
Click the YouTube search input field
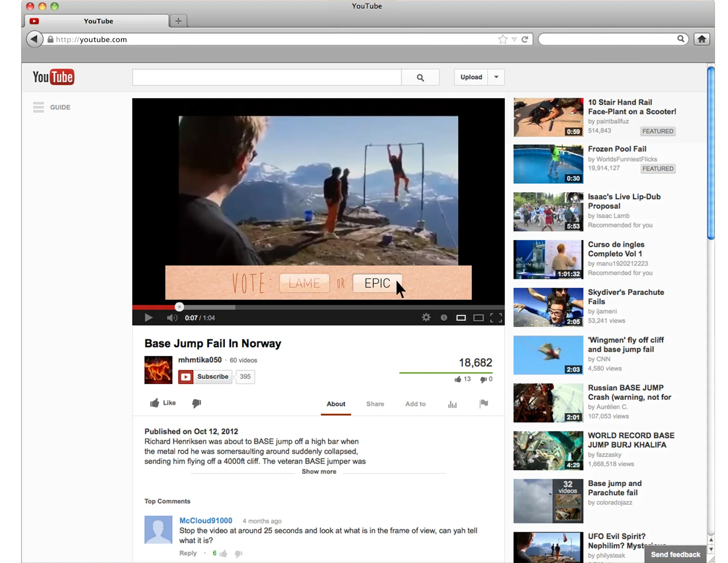pyautogui.click(x=267, y=77)
